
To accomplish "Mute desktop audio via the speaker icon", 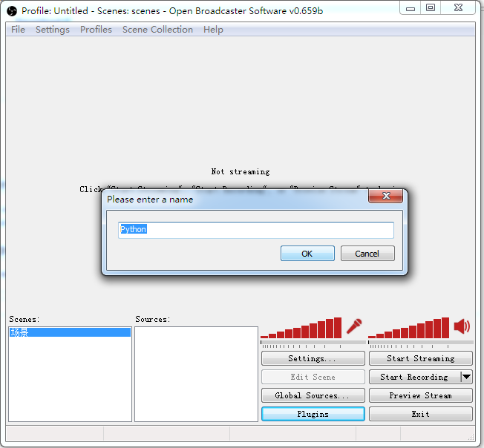I will click(462, 326).
